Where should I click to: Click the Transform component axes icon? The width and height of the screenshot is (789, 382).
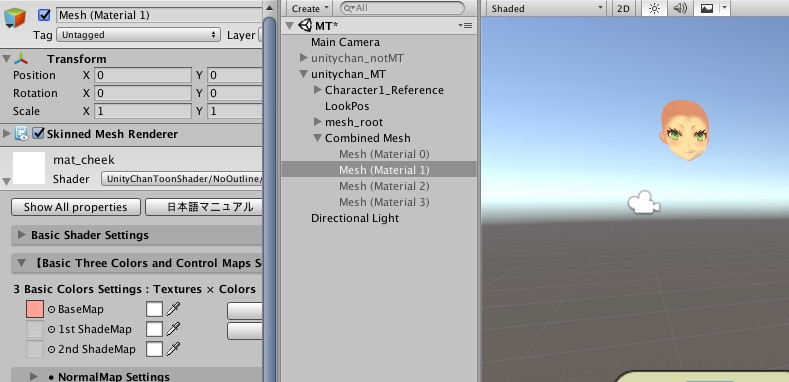[21, 59]
